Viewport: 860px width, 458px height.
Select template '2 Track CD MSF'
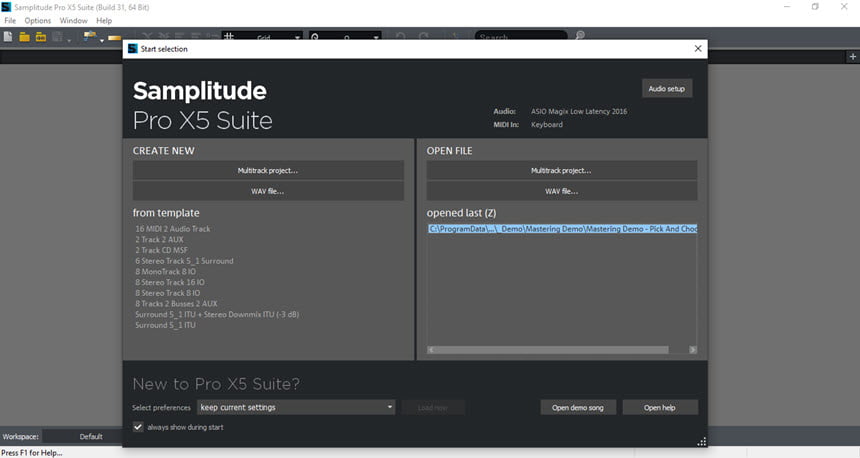pyautogui.click(x=161, y=250)
